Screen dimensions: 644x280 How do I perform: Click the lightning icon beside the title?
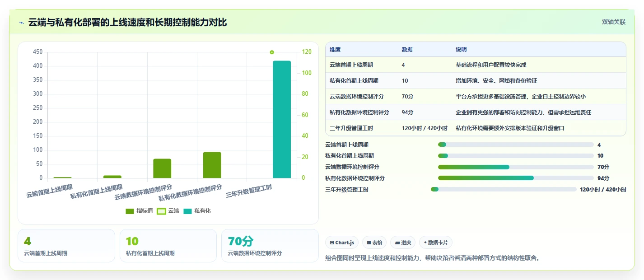(21, 23)
